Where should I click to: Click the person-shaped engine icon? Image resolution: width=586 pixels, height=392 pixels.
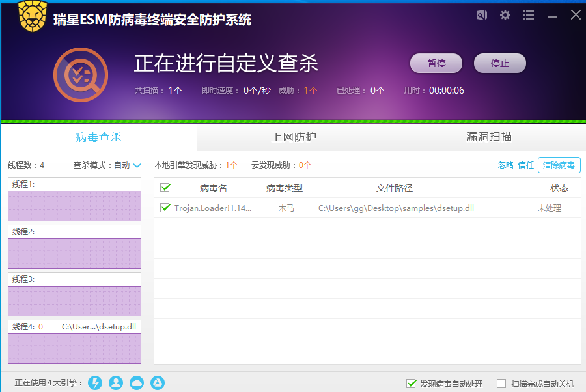click(116, 383)
